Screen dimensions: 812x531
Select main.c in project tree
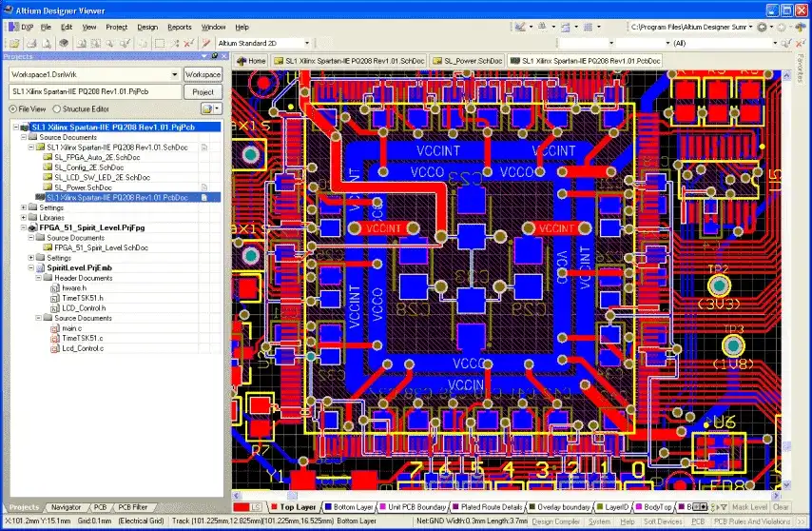click(71, 328)
